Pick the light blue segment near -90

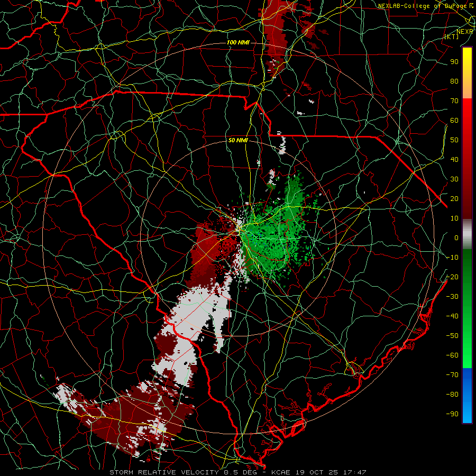point(467,411)
